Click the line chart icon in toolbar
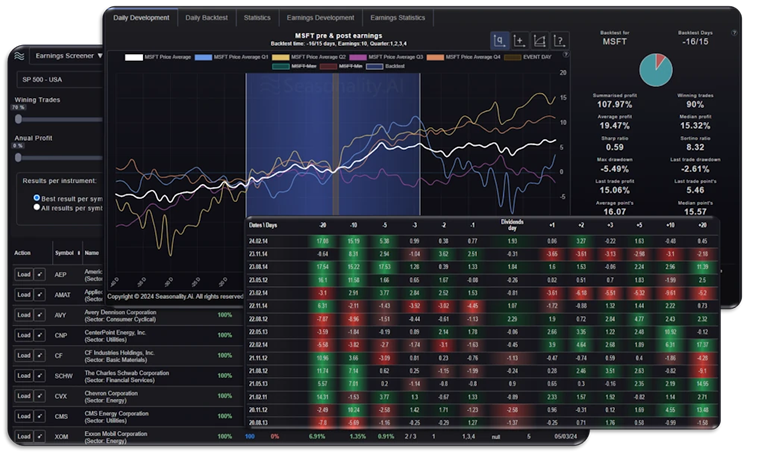Viewport: 760px width, 456px height. coord(540,41)
